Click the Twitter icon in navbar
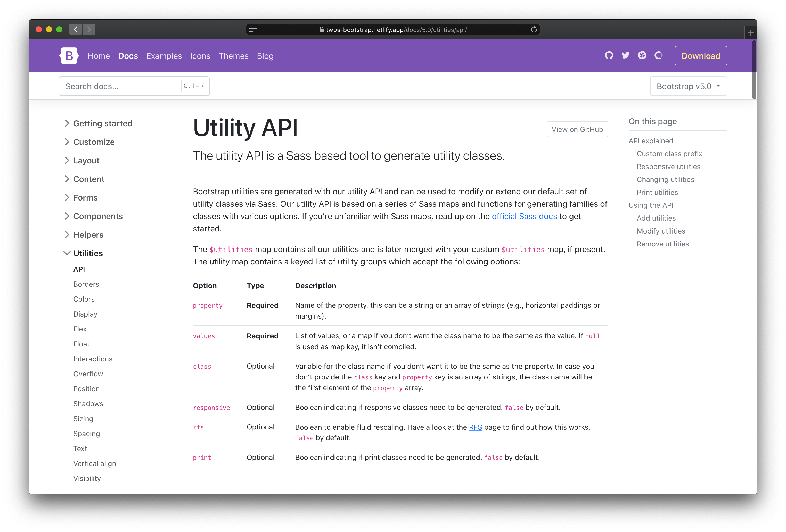This screenshot has width=786, height=532. click(625, 56)
